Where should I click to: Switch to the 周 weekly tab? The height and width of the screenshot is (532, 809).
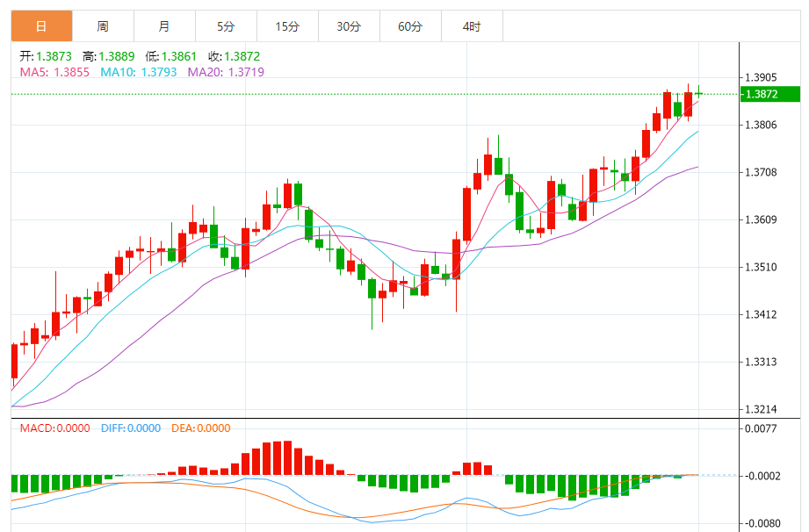click(x=103, y=26)
